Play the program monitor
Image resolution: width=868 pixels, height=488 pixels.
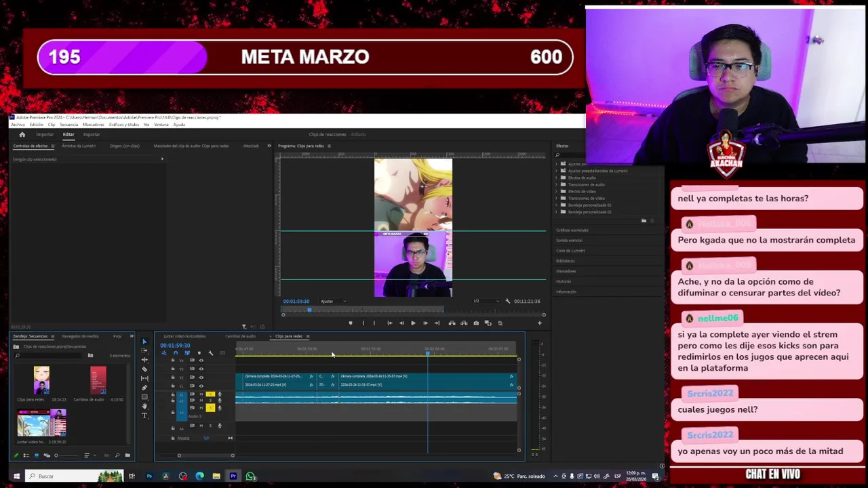[x=413, y=323]
